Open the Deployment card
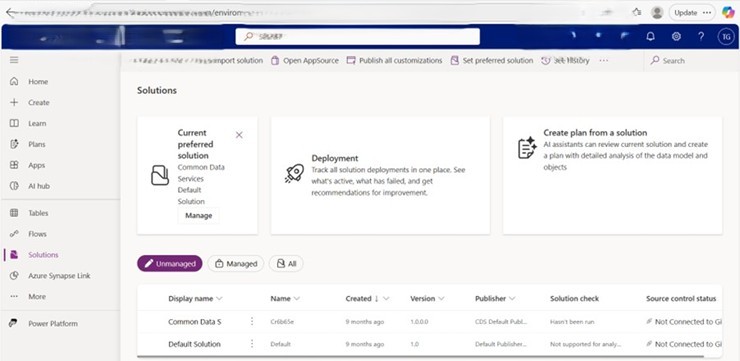 click(x=380, y=176)
